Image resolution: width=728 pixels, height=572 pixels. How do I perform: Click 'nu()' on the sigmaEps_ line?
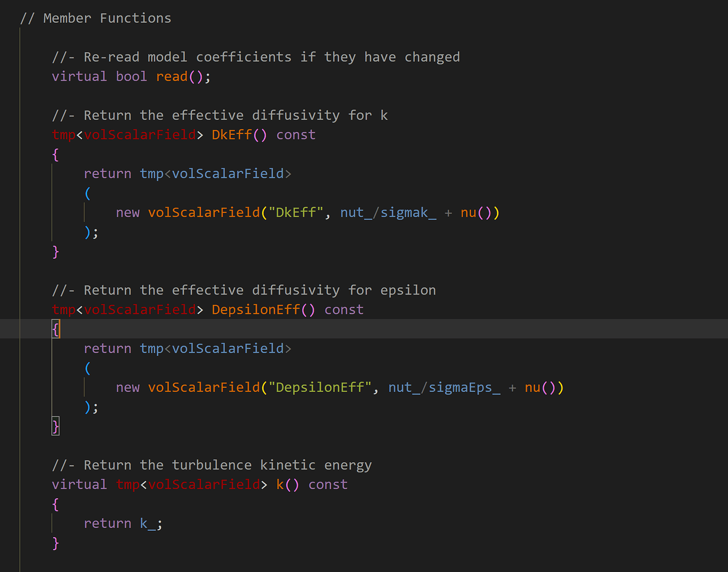tap(540, 388)
